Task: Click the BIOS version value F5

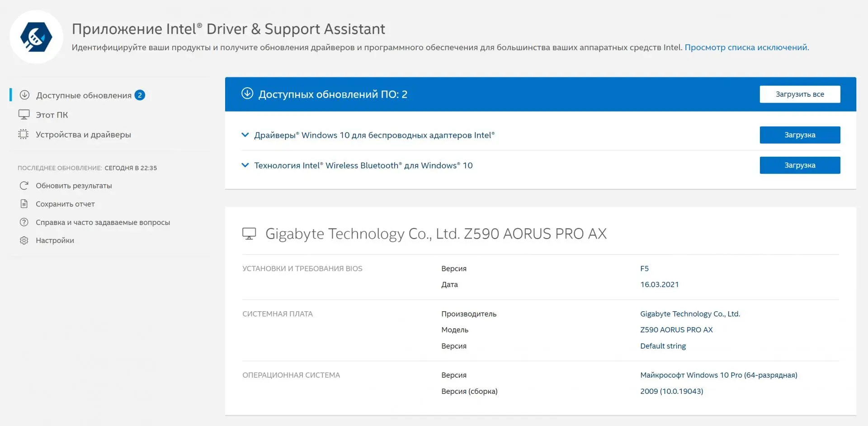Action: pyautogui.click(x=644, y=268)
